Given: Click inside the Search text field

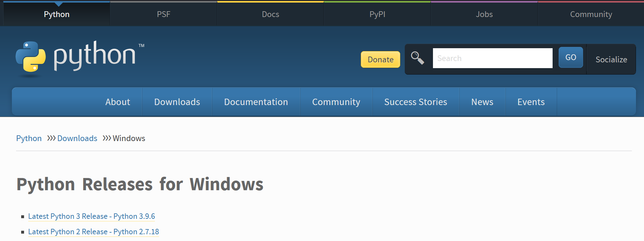Looking at the screenshot, I should [492, 58].
